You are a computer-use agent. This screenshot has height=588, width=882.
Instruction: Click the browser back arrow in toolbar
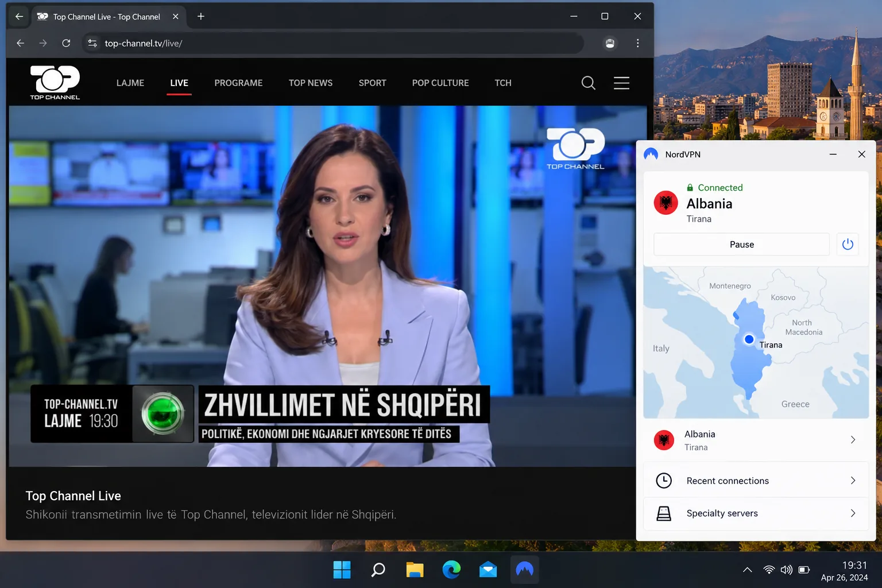21,43
